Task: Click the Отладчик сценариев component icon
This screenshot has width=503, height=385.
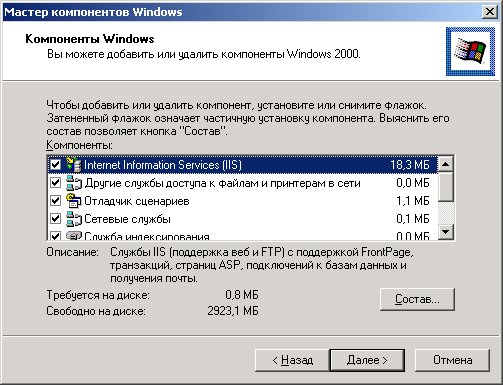Action: click(x=74, y=201)
